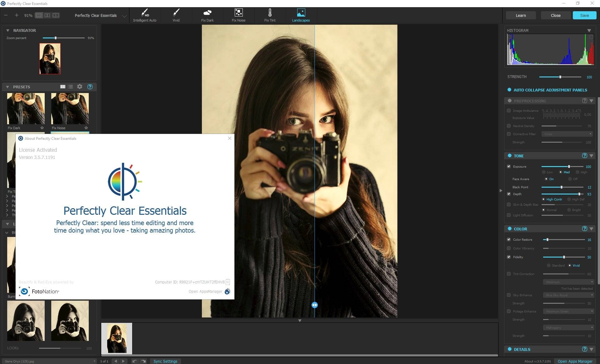The height and width of the screenshot is (364, 600).
Task: Click Sync Settings
Action: [x=165, y=361]
